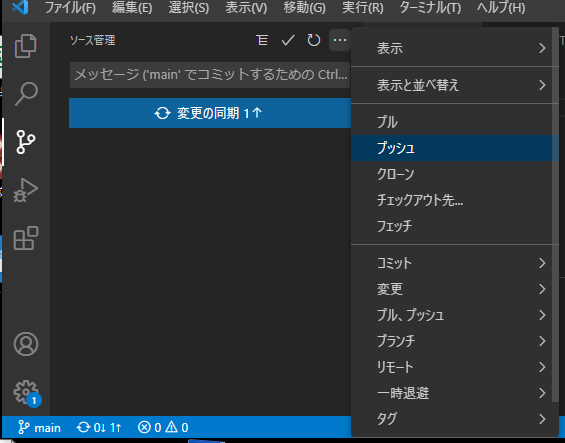Toggle tree view list icon in ソース管理
This screenshot has width=565, height=443.
coord(262,40)
